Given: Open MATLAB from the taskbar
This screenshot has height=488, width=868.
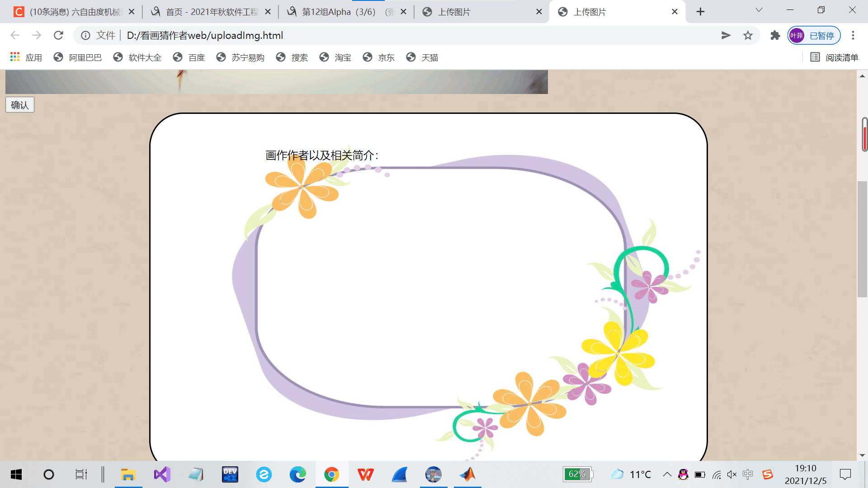Looking at the screenshot, I should click(467, 474).
